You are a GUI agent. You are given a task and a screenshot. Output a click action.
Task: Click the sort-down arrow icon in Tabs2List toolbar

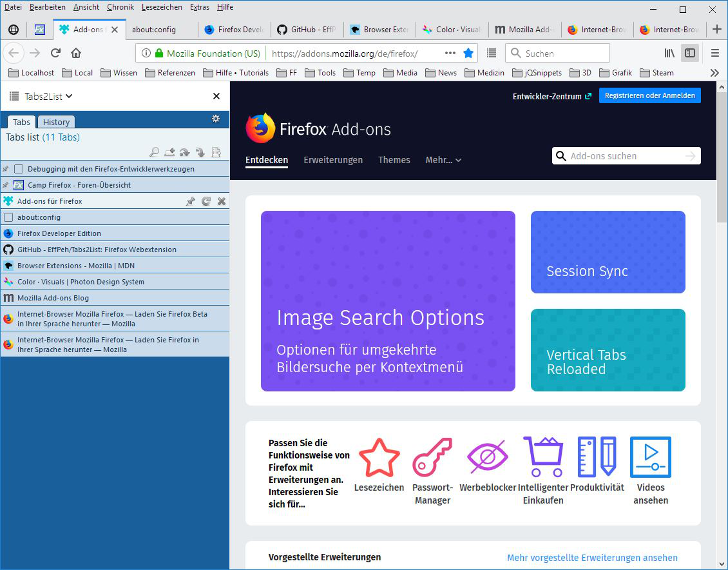200,152
